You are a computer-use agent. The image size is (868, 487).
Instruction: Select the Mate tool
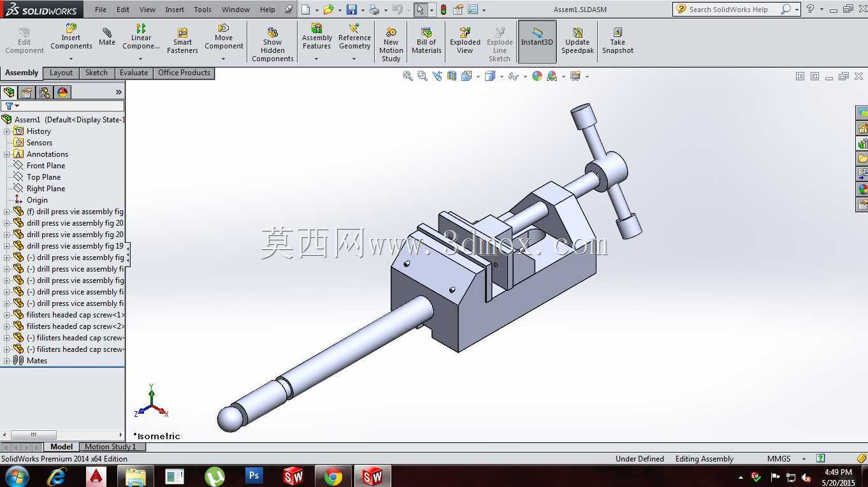107,37
